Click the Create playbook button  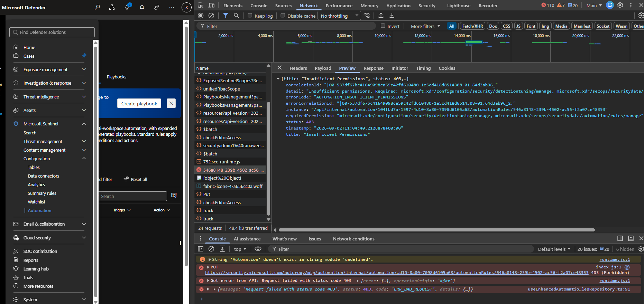139,103
